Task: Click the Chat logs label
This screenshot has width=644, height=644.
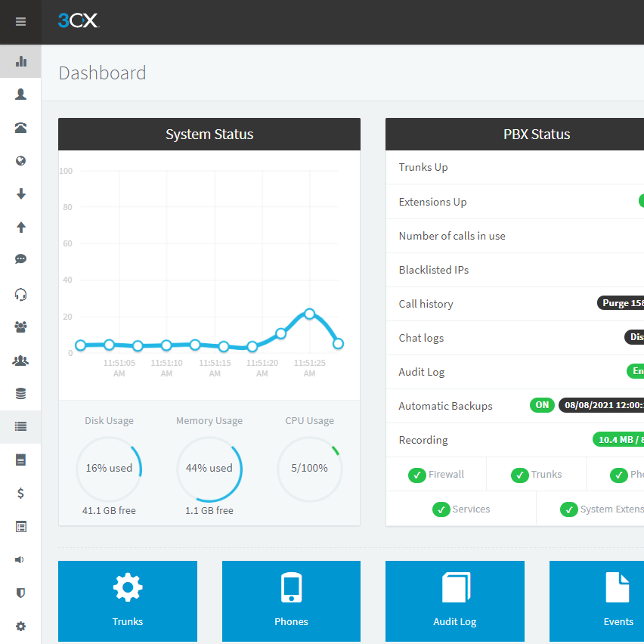Action: (x=421, y=338)
